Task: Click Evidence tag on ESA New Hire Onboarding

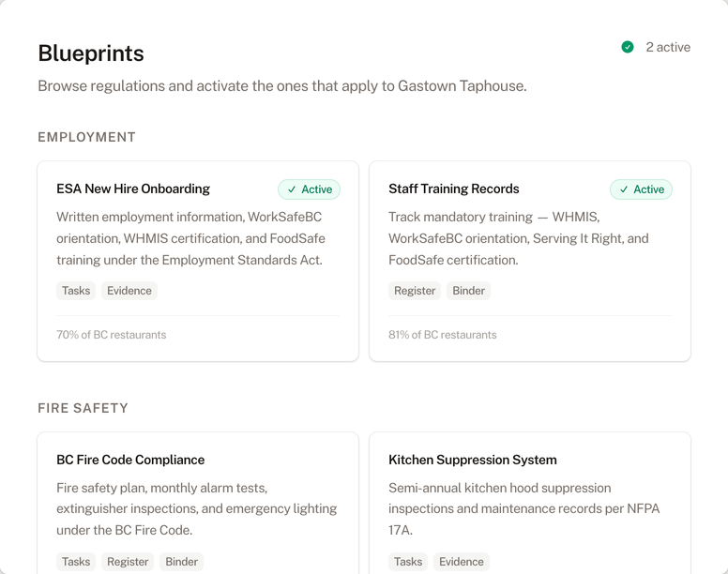Action: point(129,291)
